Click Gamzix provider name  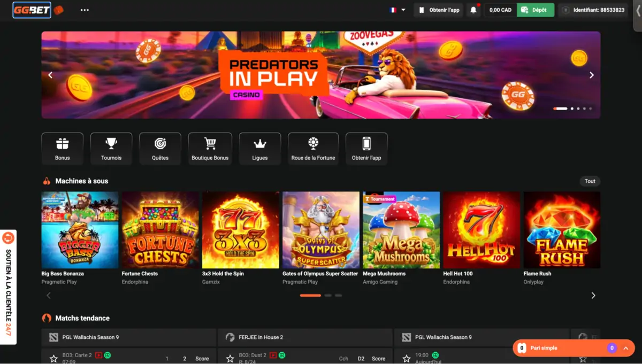tap(211, 282)
